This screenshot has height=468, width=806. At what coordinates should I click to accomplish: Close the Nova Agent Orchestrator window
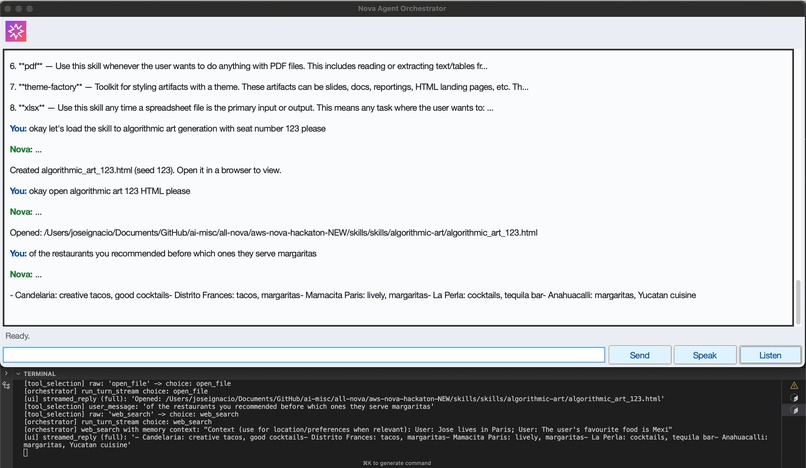(x=7, y=9)
